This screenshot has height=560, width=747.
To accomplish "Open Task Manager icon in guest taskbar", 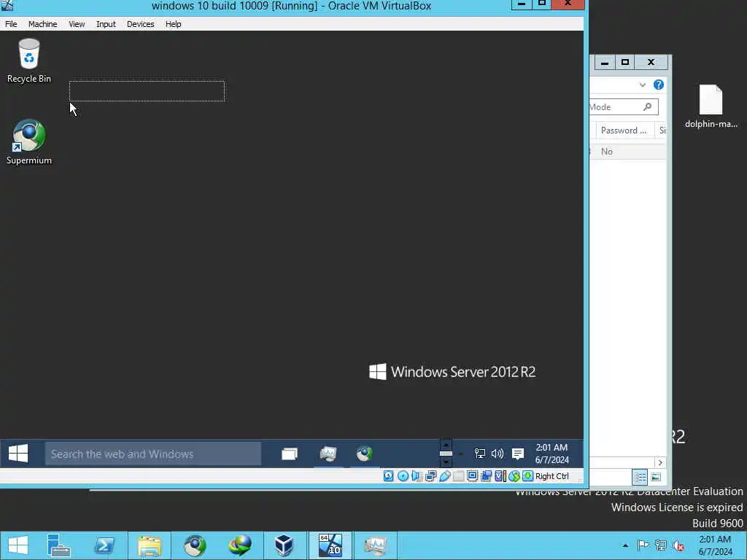I will (x=328, y=454).
